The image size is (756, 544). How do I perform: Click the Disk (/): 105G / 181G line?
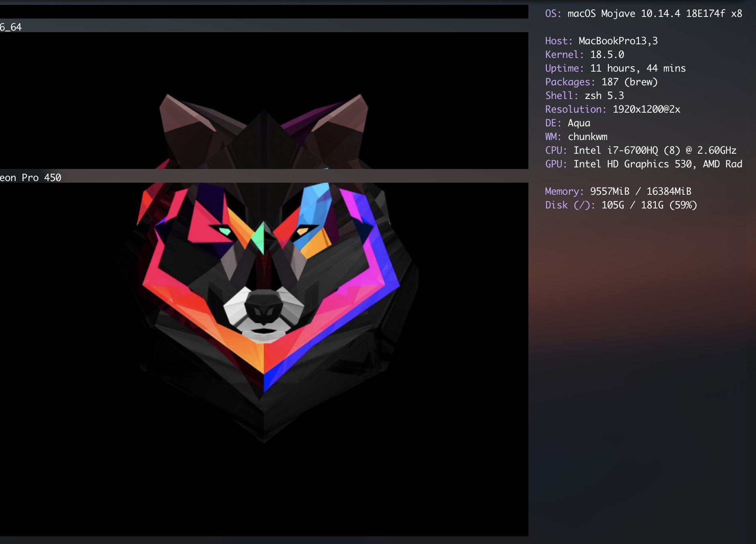pyautogui.click(x=621, y=205)
